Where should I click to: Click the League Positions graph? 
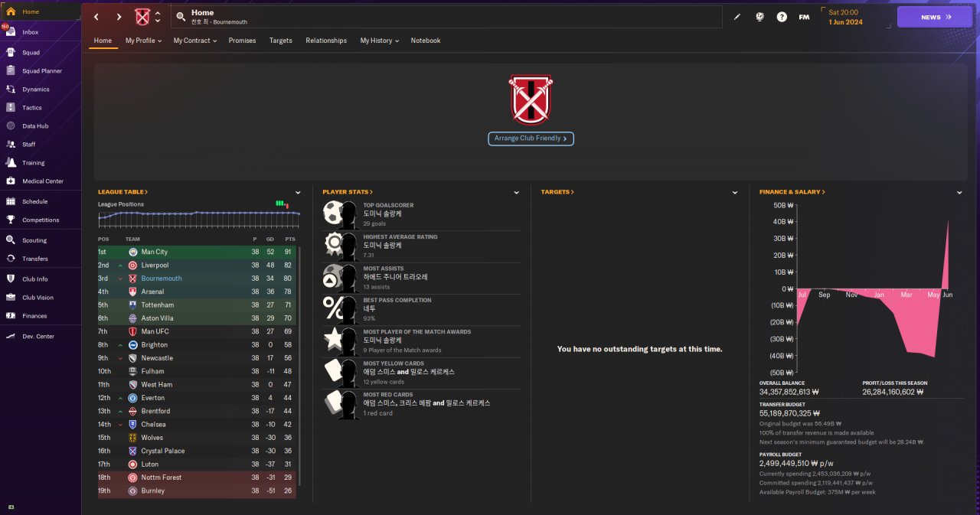(x=199, y=218)
